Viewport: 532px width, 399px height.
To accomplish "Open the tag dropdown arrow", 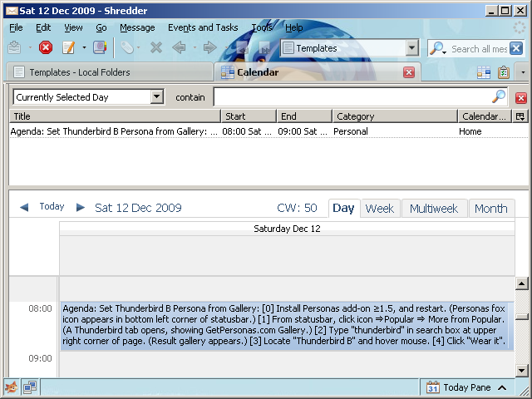I will (x=138, y=48).
